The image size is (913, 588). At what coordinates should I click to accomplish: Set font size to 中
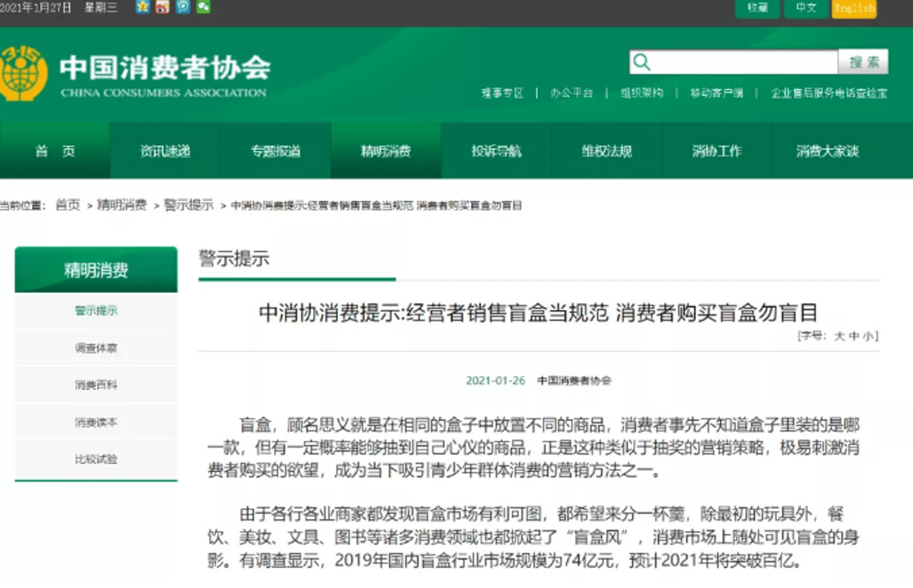[x=853, y=336]
